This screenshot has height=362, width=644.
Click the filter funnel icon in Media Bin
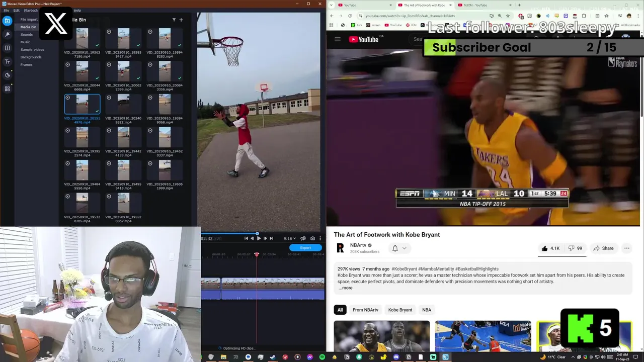[x=174, y=20]
